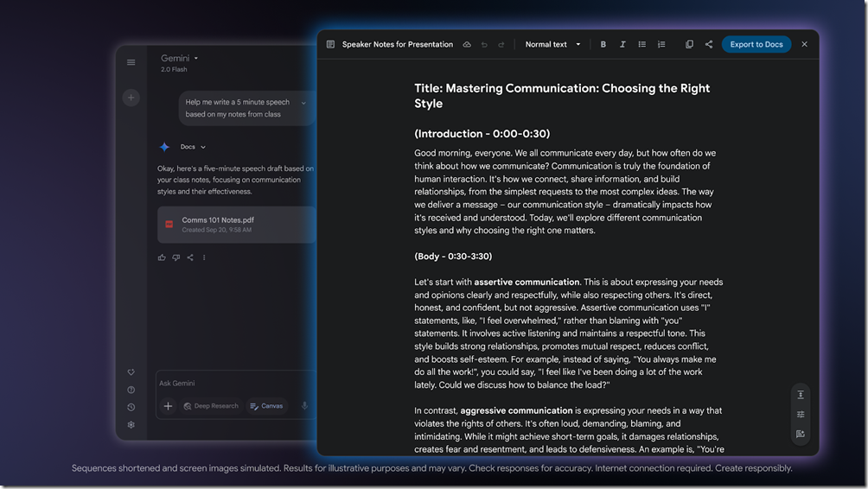Copy the canvas document contents
This screenshot has width=868, height=489.
[x=689, y=44]
